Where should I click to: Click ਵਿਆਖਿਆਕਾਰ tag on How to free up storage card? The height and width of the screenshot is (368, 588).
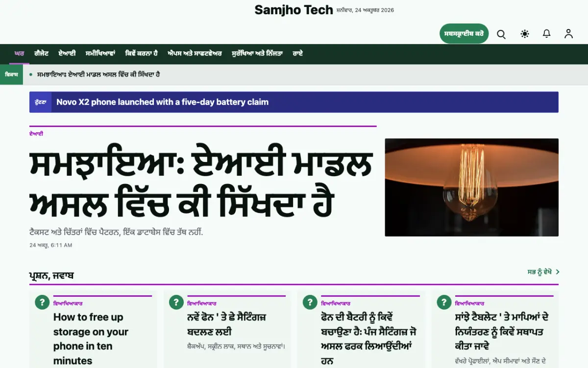pos(68,304)
